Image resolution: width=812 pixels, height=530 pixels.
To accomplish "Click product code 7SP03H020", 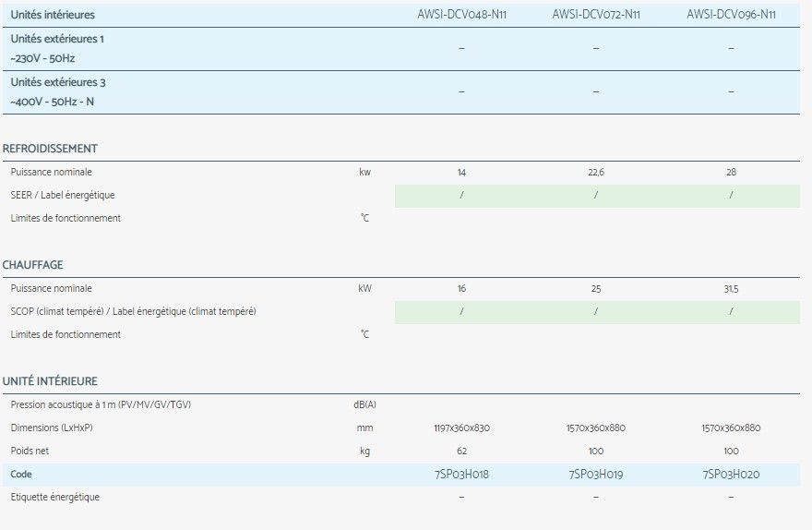I will 731,474.
